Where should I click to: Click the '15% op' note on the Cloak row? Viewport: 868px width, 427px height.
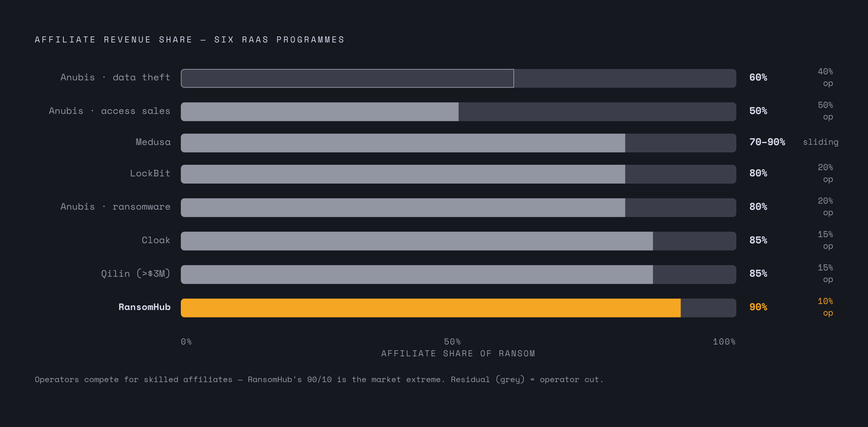(x=826, y=240)
